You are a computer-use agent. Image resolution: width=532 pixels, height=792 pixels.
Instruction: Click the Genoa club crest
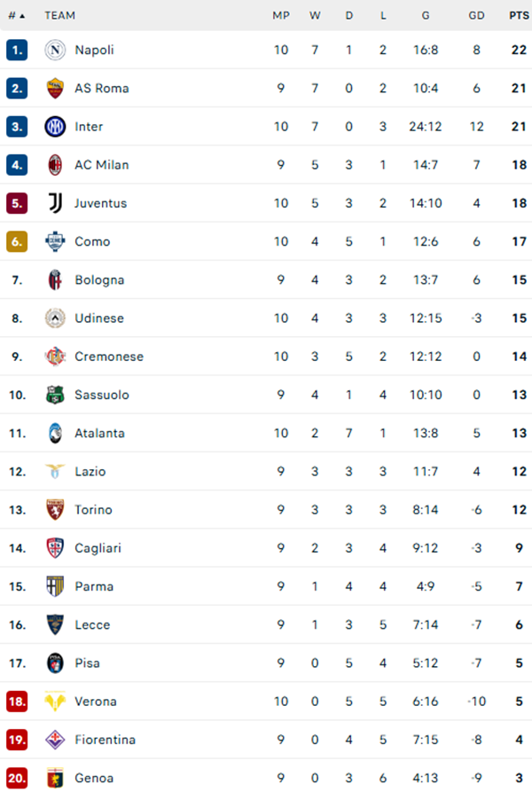click(x=51, y=777)
